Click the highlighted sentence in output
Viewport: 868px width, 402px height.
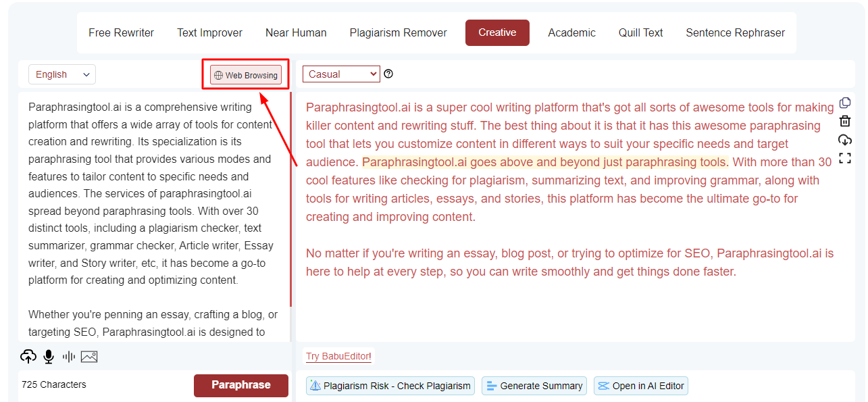coord(546,162)
